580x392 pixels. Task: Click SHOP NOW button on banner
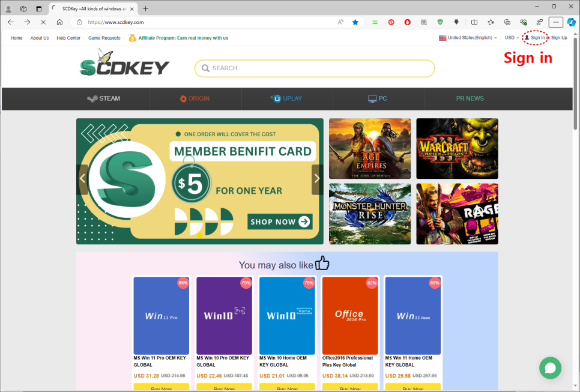point(280,222)
